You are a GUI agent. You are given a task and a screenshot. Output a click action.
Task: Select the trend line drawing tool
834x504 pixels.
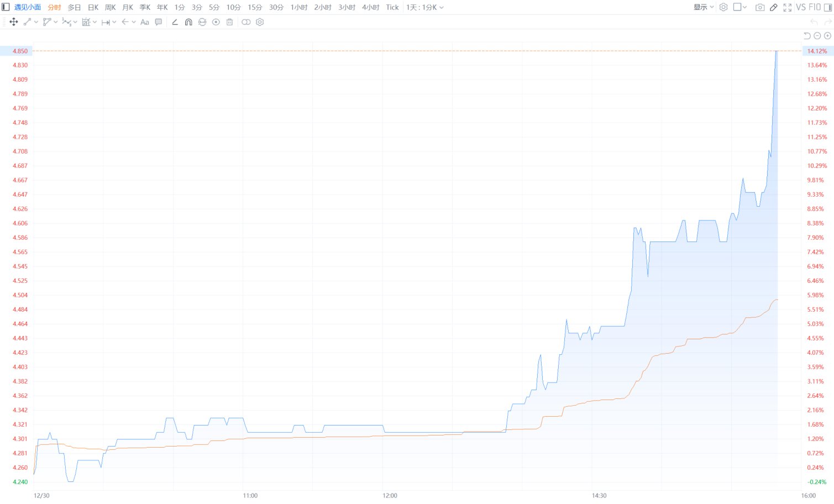[x=27, y=22]
